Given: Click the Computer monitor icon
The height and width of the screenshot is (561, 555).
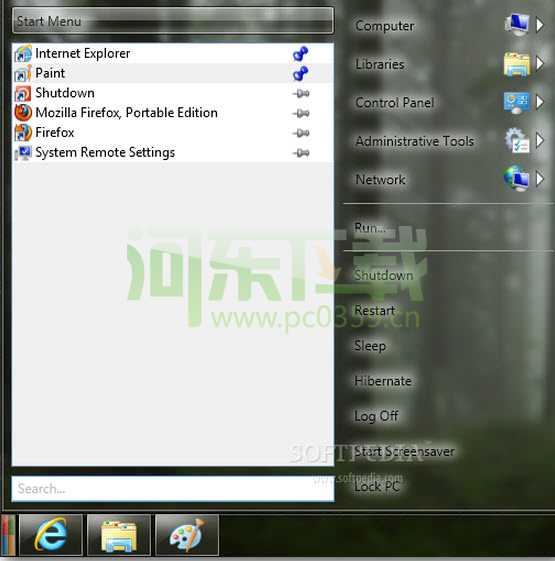Looking at the screenshot, I should [x=517, y=25].
